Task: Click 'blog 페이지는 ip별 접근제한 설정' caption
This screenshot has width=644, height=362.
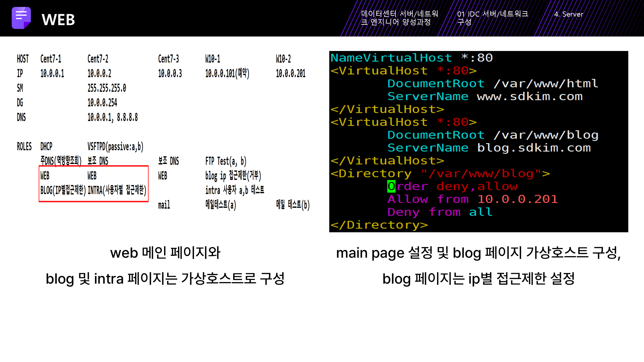Action: click(478, 278)
